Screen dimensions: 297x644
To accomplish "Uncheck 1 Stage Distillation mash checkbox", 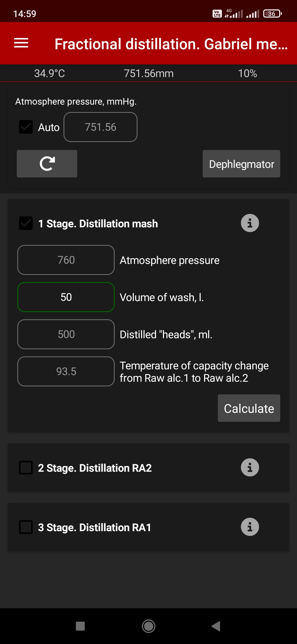I will 26,223.
